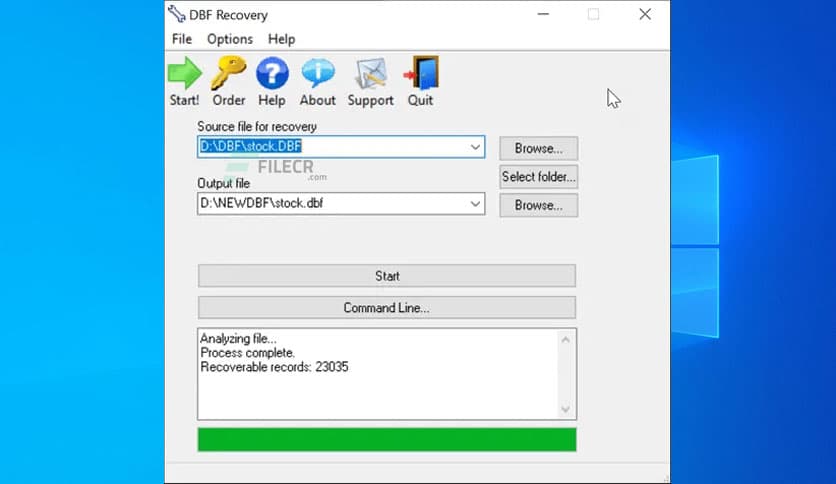Image resolution: width=836 pixels, height=484 pixels.
Task: Open the Order key icon
Action: click(228, 73)
